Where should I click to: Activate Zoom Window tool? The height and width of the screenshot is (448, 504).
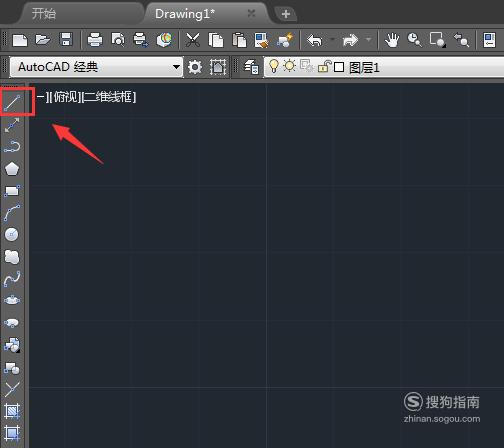438,40
